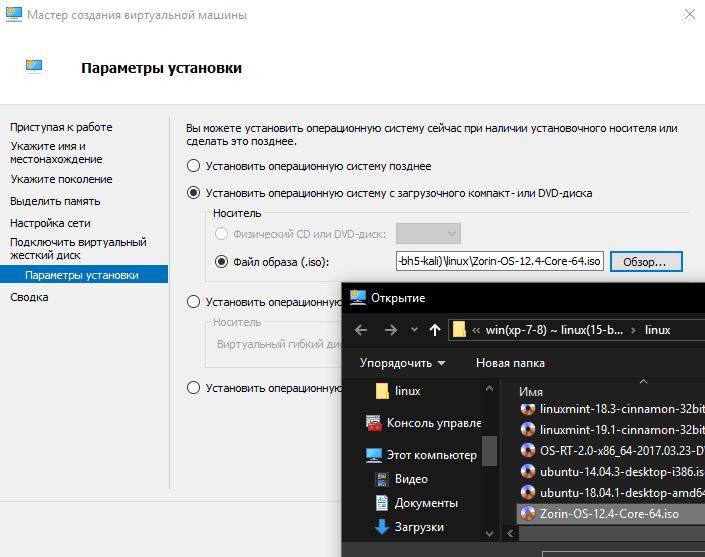Expand hidden path chevrons in address bar
The image size is (705, 557).
pos(476,330)
